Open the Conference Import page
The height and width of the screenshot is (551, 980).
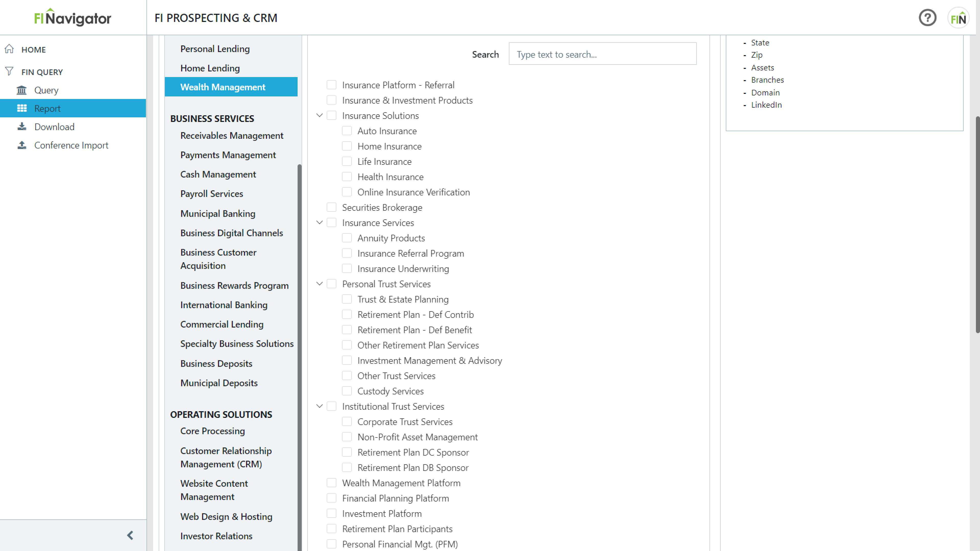(x=71, y=145)
